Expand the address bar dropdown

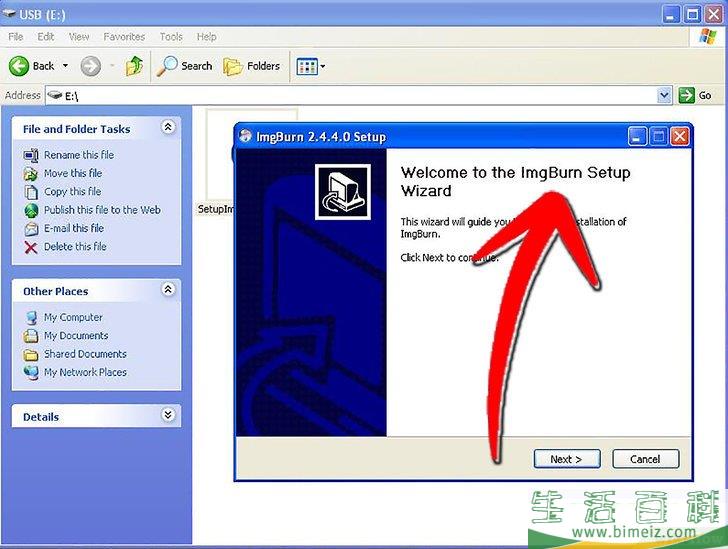[x=664, y=96]
